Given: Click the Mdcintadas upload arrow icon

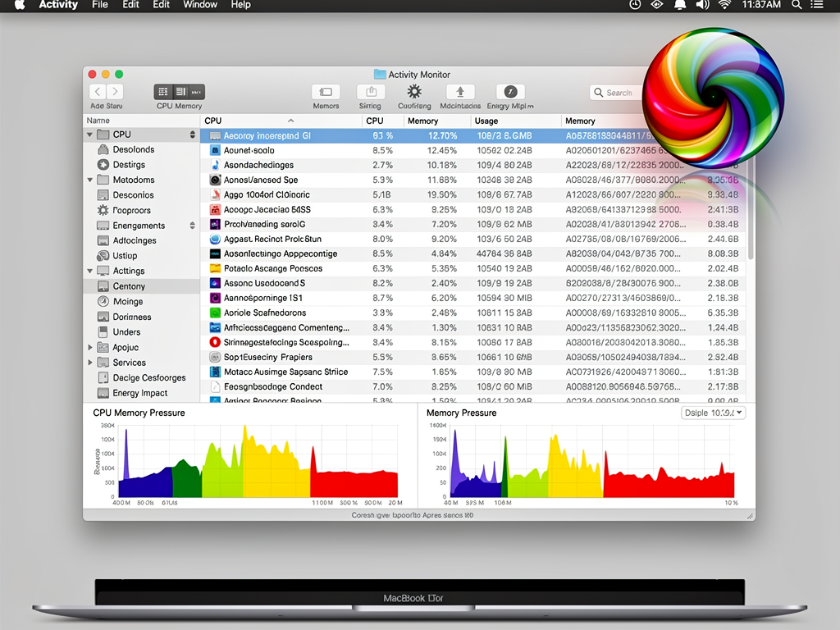Looking at the screenshot, I should [x=460, y=92].
